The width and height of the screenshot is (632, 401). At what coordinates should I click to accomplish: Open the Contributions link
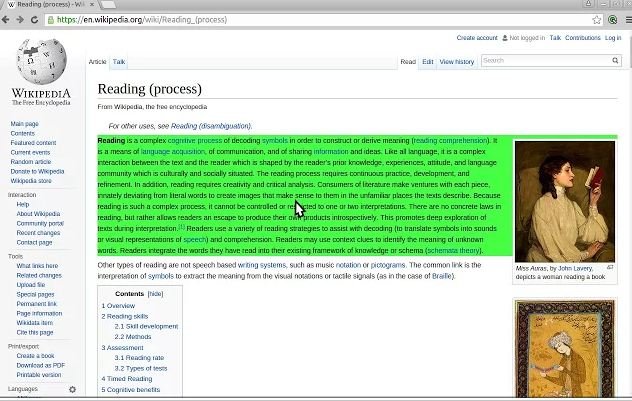tap(582, 38)
